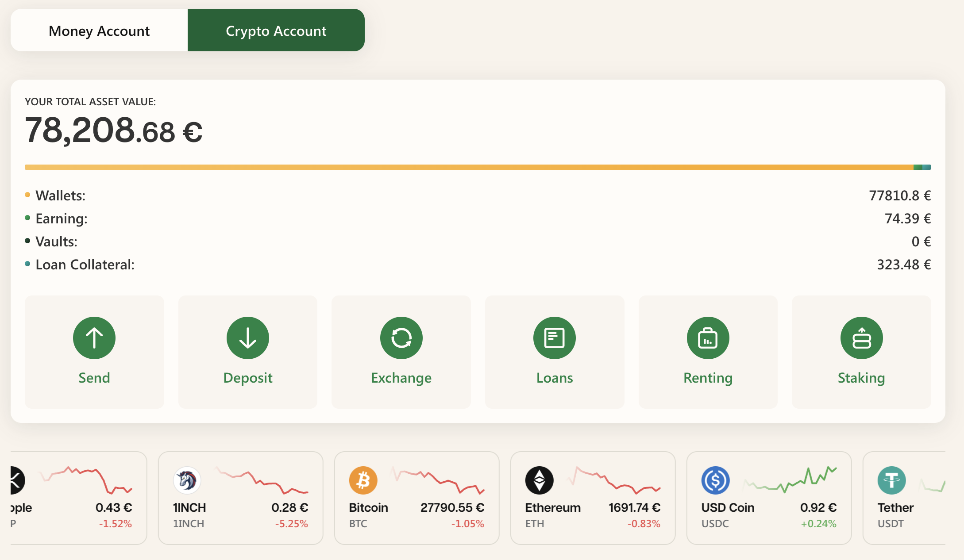Click the 0 € vaults value
964x560 pixels.
tap(921, 242)
